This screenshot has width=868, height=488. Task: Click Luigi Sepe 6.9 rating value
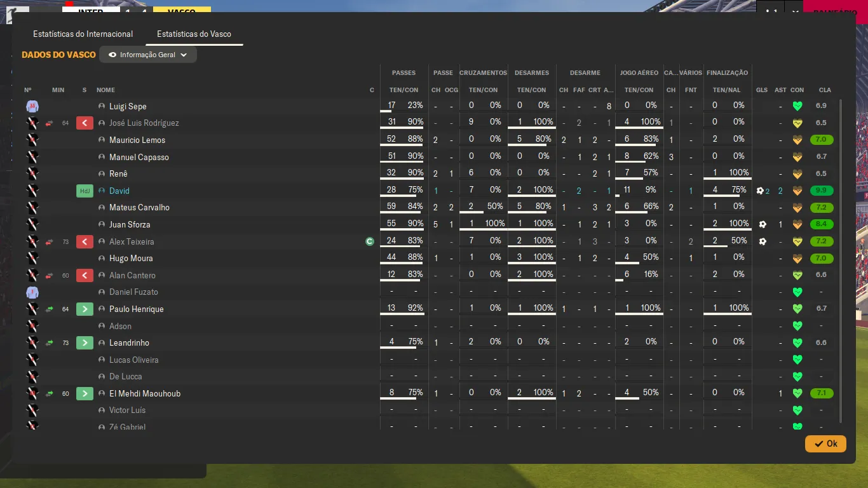pos(822,106)
